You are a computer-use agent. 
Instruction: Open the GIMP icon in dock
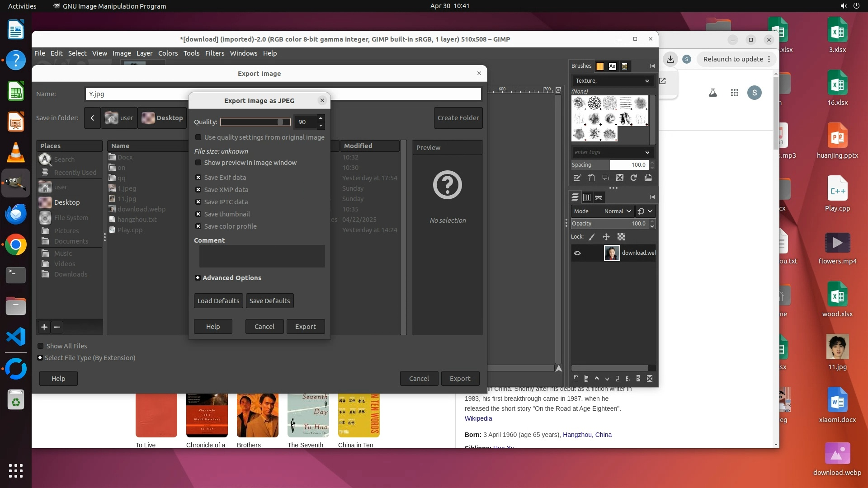(16, 183)
